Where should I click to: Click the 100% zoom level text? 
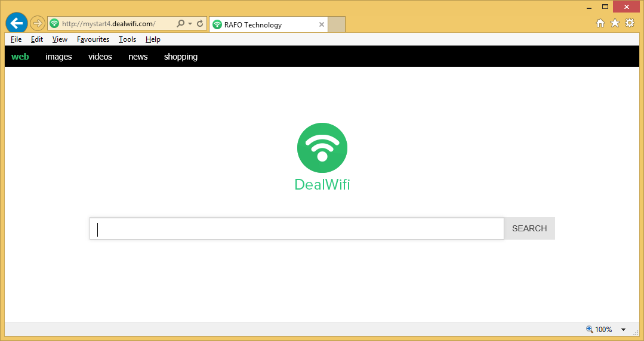603,330
